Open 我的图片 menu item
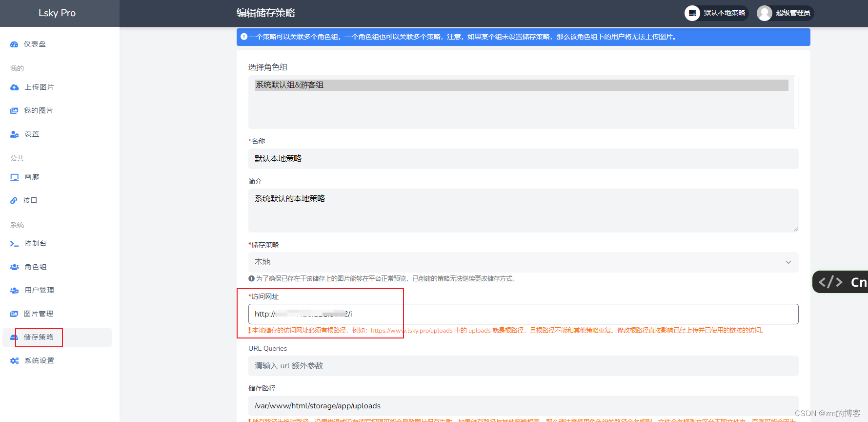868x422 pixels. pyautogui.click(x=57, y=111)
